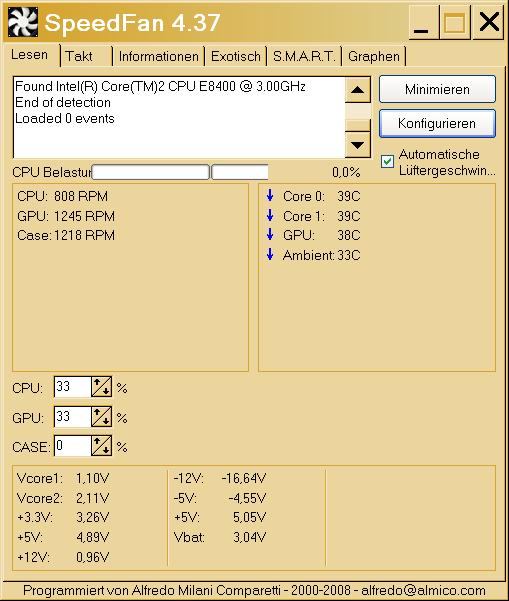
Task: Maximize the SpeedFan window
Action: pyautogui.click(x=455, y=23)
